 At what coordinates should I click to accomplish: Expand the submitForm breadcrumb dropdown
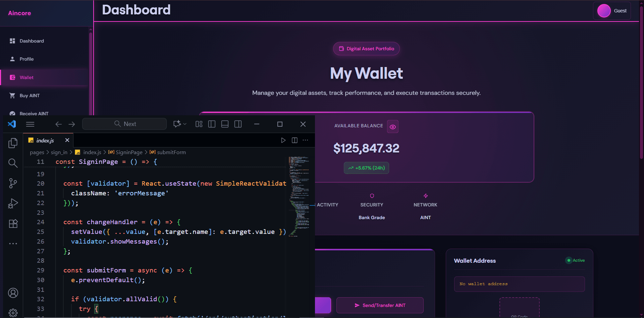pyautogui.click(x=172, y=152)
